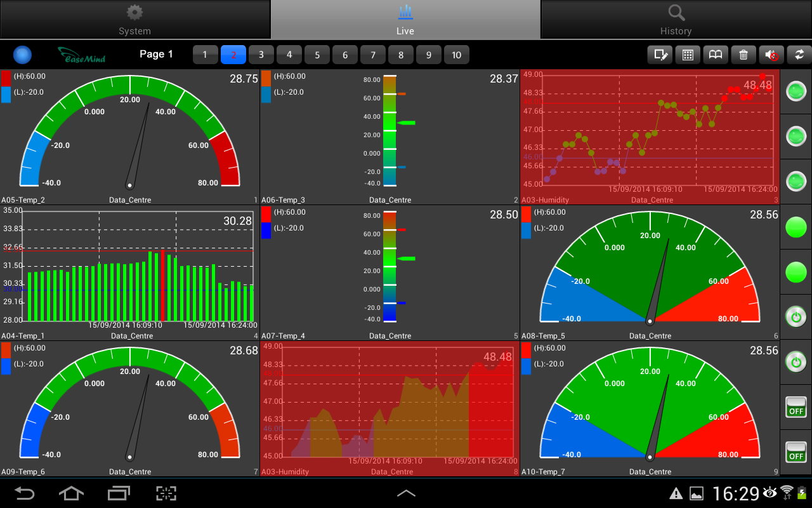Go to page 3

pyautogui.click(x=261, y=55)
